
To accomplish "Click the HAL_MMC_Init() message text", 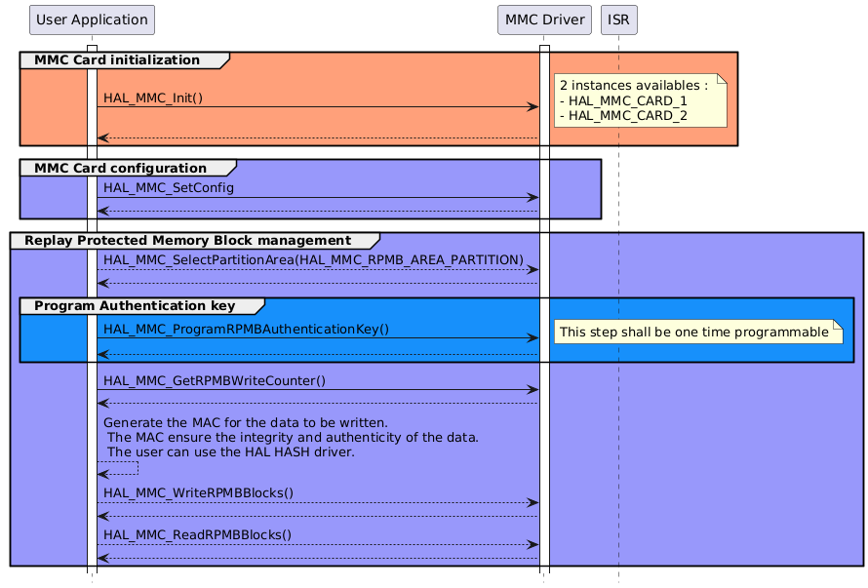I will [153, 98].
